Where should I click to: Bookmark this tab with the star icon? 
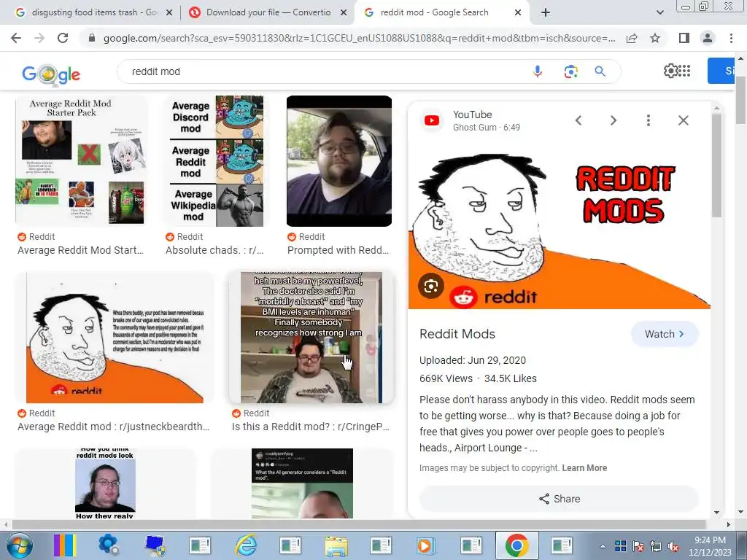pyautogui.click(x=655, y=38)
